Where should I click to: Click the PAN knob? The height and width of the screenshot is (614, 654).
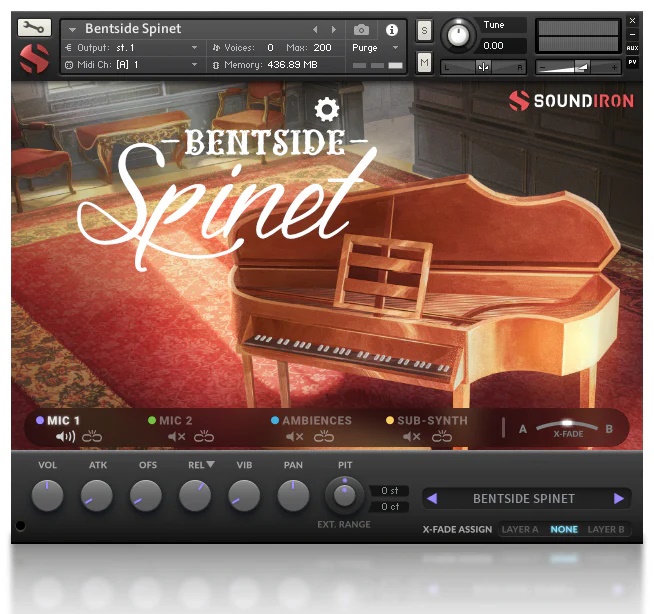coord(293,496)
